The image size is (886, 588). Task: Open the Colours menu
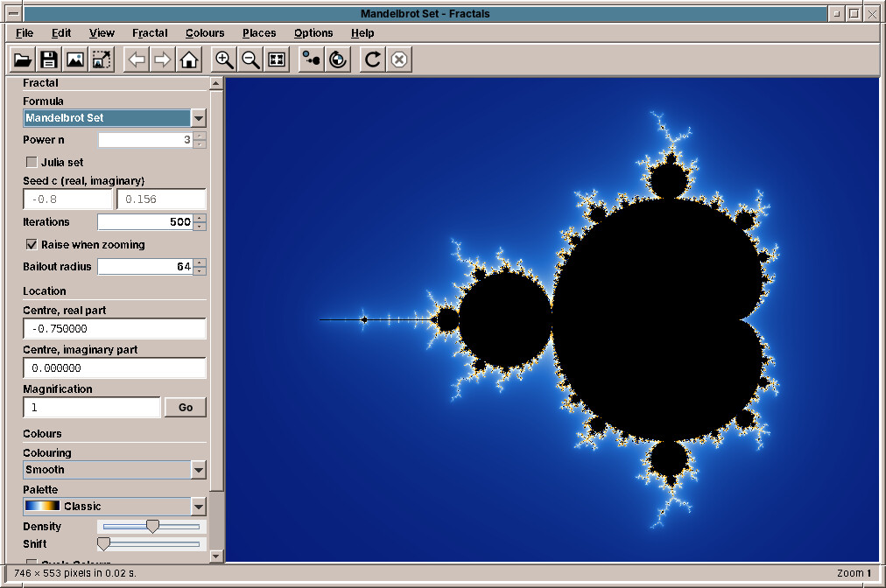pos(205,32)
